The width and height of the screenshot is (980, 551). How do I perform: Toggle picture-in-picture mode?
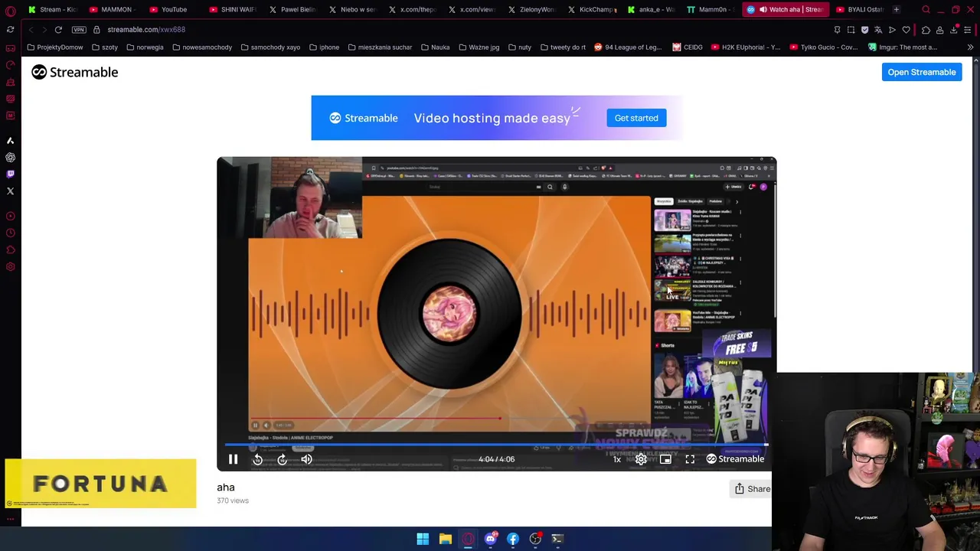[x=665, y=459]
